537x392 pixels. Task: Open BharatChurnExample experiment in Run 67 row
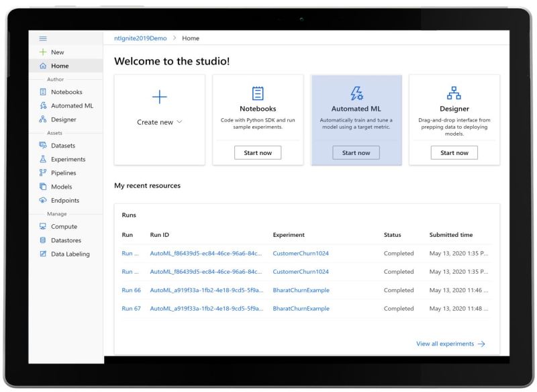301,308
